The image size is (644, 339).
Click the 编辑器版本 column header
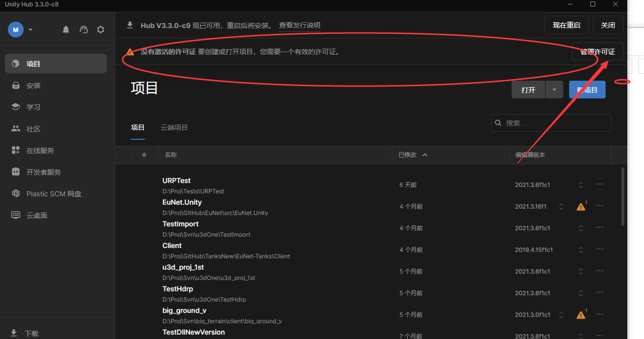click(x=530, y=154)
